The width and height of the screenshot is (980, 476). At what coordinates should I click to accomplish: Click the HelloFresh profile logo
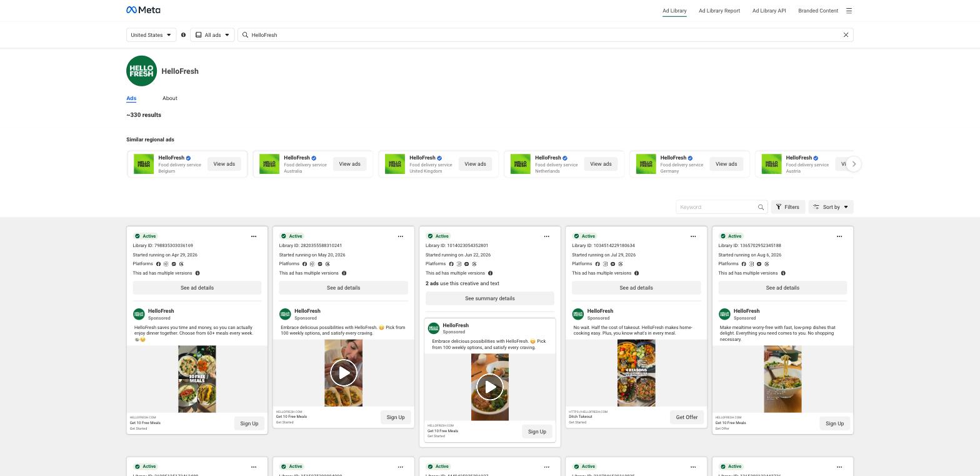point(141,71)
